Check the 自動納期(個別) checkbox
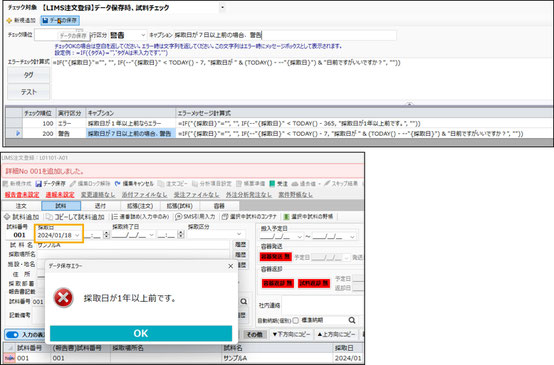 tap(296, 320)
